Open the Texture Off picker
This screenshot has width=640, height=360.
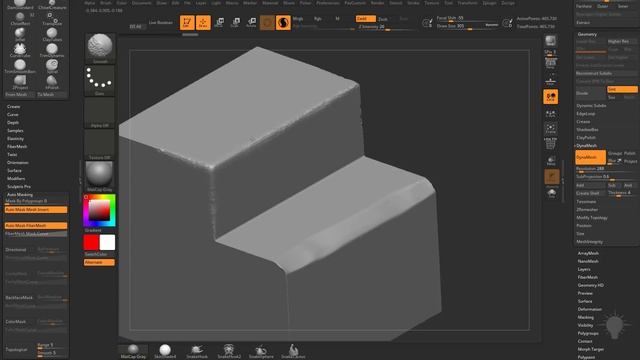pos(99,145)
